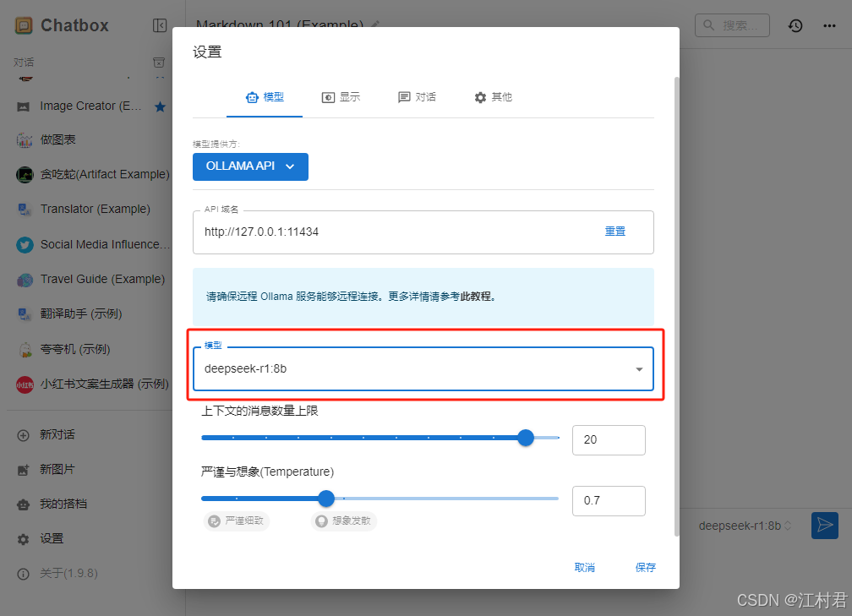Click the Image Creator conversation icon

tap(24, 106)
